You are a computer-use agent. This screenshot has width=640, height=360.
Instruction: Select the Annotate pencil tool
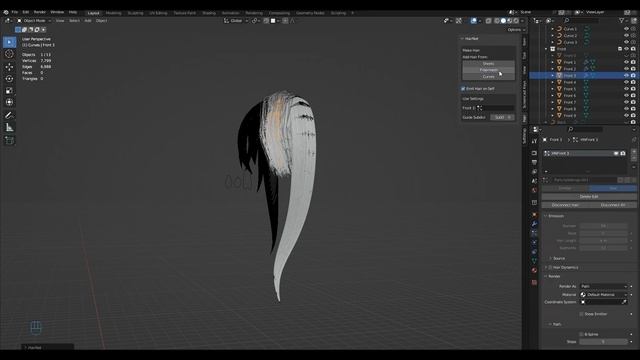pyautogui.click(x=9, y=116)
